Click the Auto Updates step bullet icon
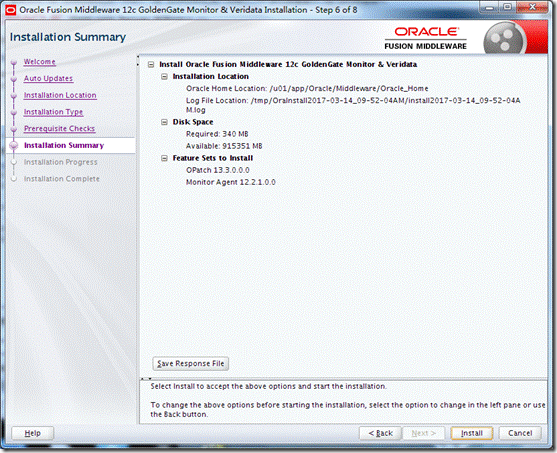Viewport: 557px width, 453px height. 14,80
